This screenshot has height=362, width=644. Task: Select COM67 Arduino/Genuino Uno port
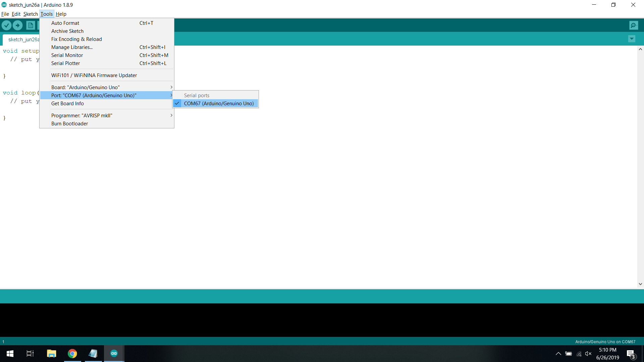[218, 103]
